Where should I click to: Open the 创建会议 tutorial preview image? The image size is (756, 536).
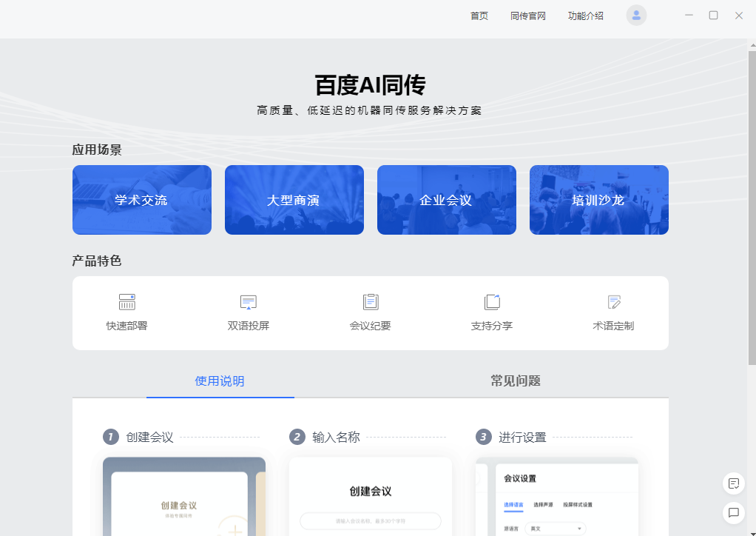(184, 497)
